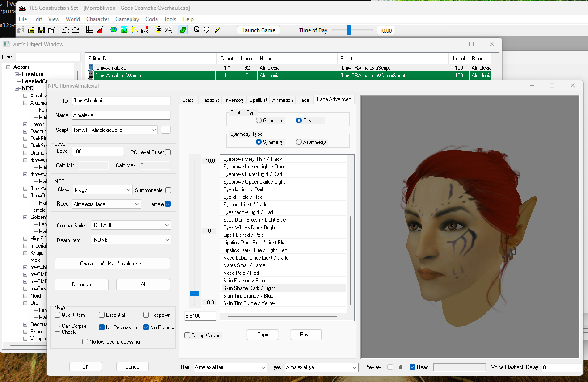Select Symmetry radio option

coord(259,142)
